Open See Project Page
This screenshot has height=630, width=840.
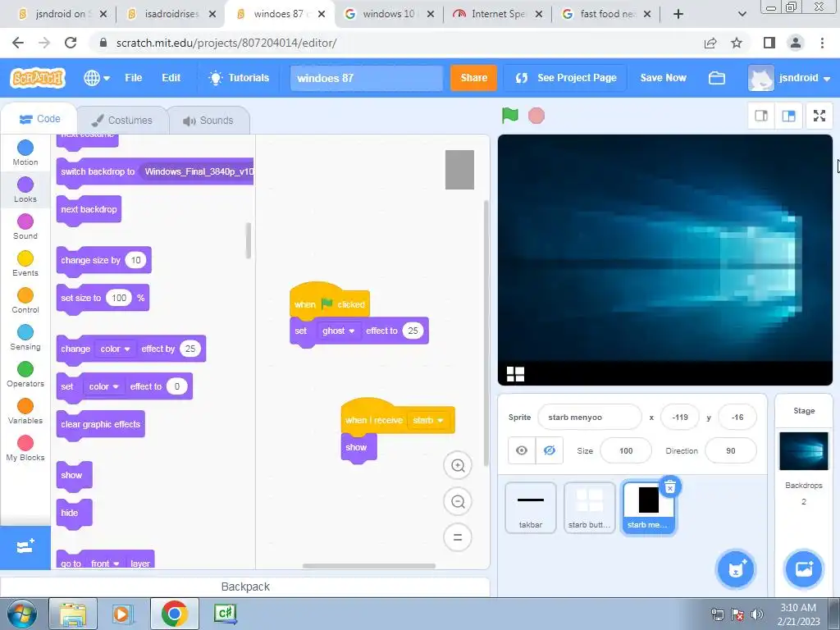point(566,78)
